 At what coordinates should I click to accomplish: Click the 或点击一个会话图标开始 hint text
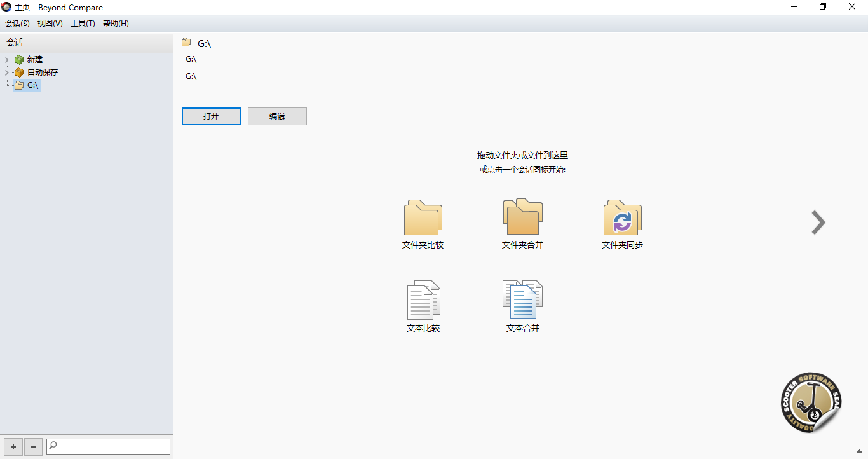tap(522, 170)
